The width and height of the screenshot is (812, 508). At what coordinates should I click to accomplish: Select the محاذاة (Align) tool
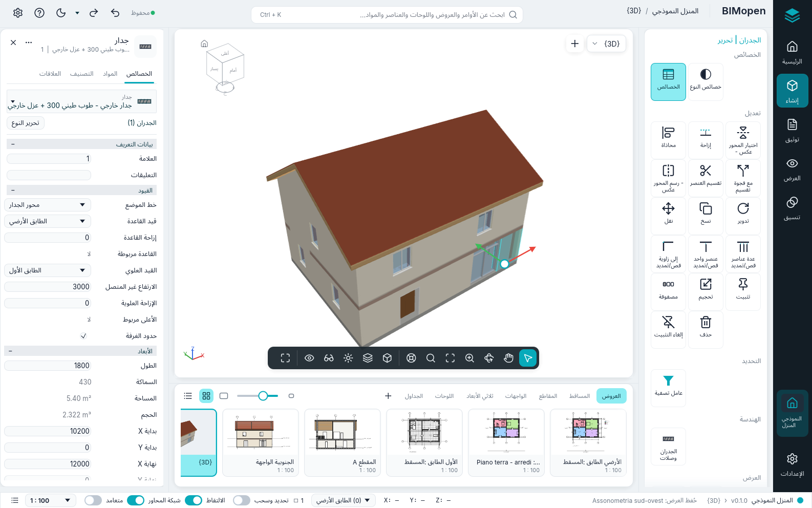point(668,140)
